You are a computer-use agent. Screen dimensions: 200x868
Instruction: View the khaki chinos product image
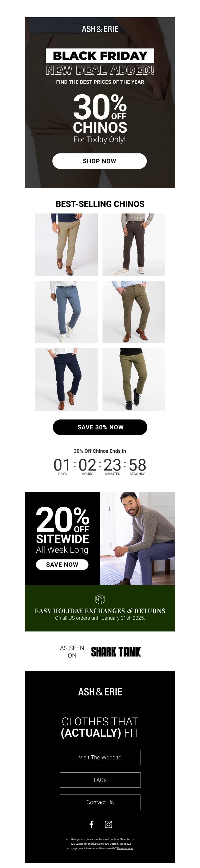[66, 245]
